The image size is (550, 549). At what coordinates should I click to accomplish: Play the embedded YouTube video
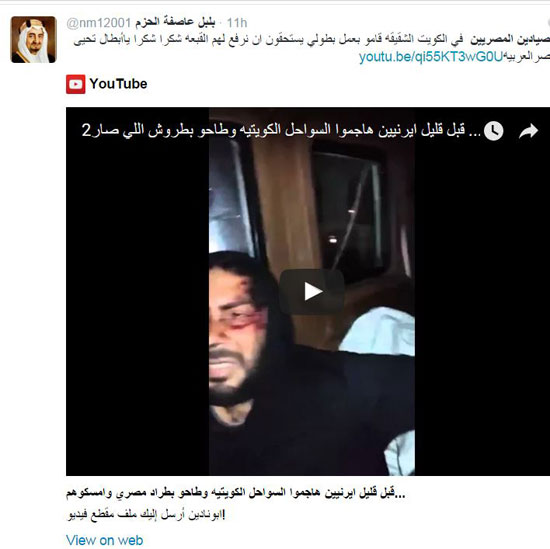[x=311, y=292]
